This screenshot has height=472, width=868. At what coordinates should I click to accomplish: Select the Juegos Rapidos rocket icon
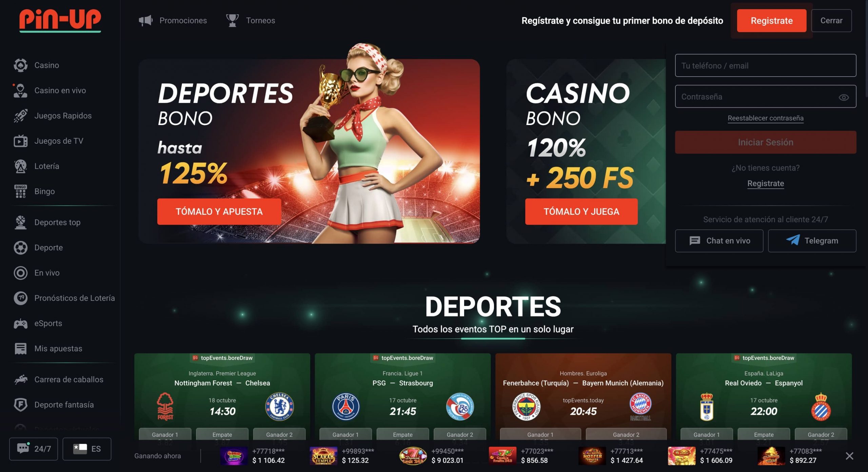pos(20,116)
